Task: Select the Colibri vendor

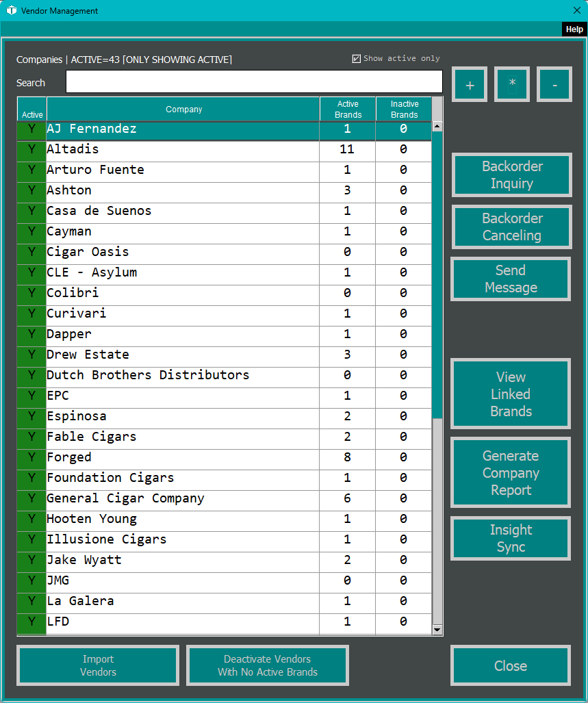Action: pyautogui.click(x=224, y=295)
